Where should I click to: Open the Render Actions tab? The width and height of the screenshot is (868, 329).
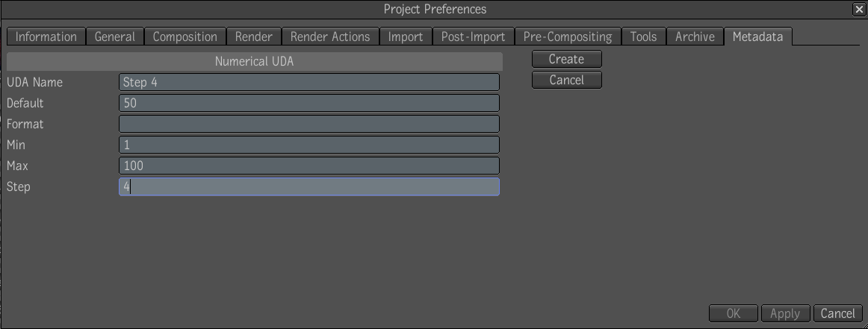pyautogui.click(x=330, y=37)
